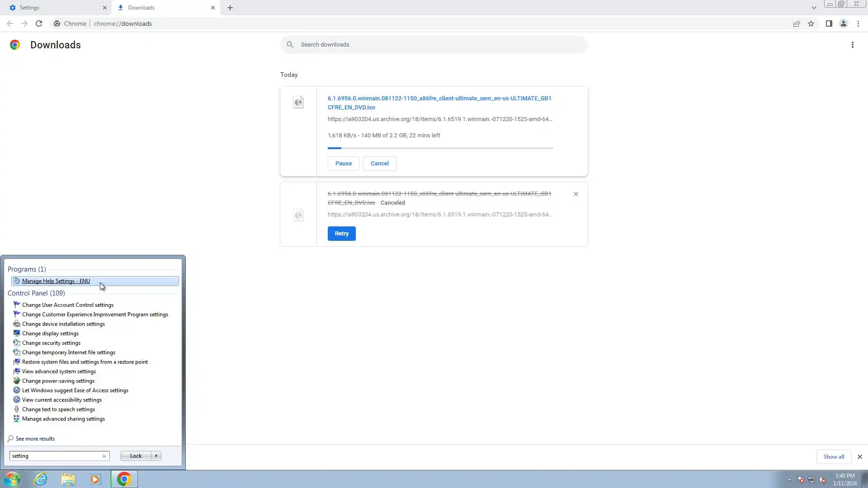Click the download progress bar

pos(440,148)
